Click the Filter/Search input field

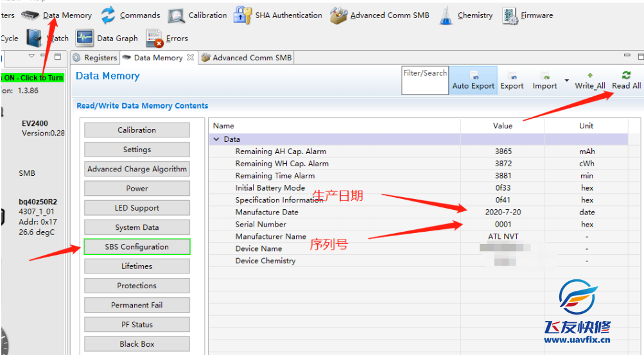click(x=424, y=80)
